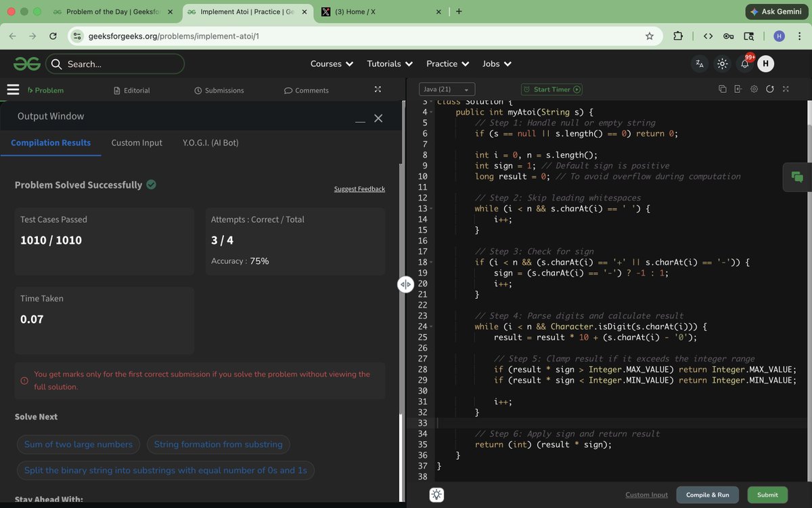Open Custom Input link below editor
Screen dimensions: 812x508
pyautogui.click(x=646, y=494)
